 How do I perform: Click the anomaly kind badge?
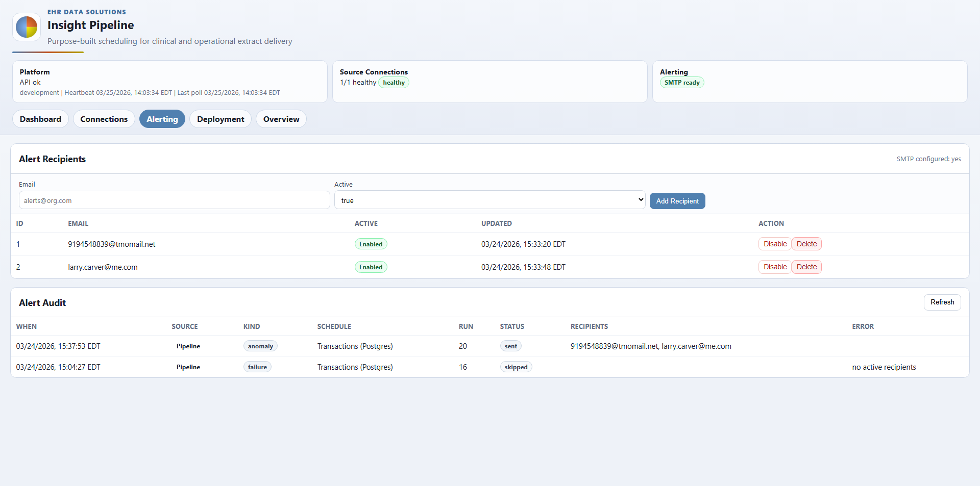260,346
